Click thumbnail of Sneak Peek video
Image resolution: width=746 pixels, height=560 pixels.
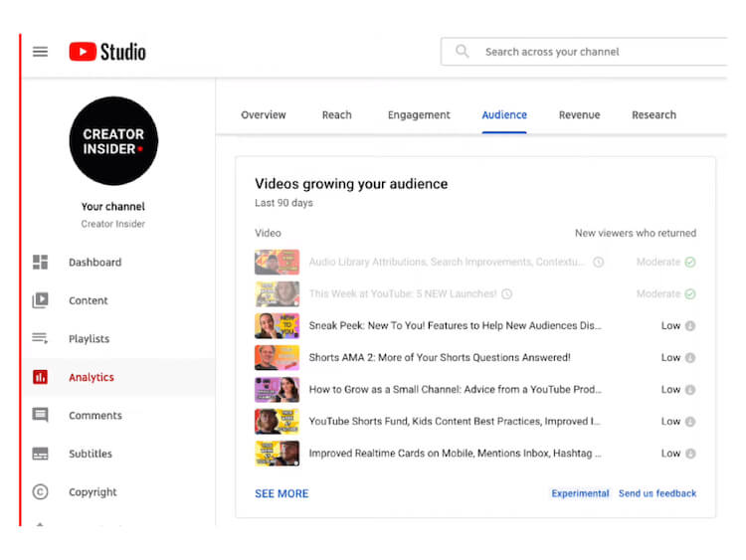tap(277, 326)
